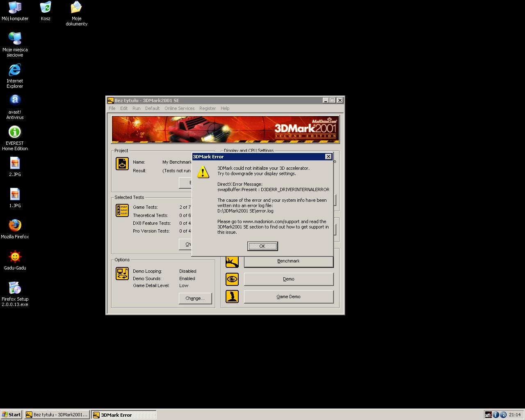525x420 pixels.
Task: Open the Register menu in 3DMark2001
Action: [208, 108]
